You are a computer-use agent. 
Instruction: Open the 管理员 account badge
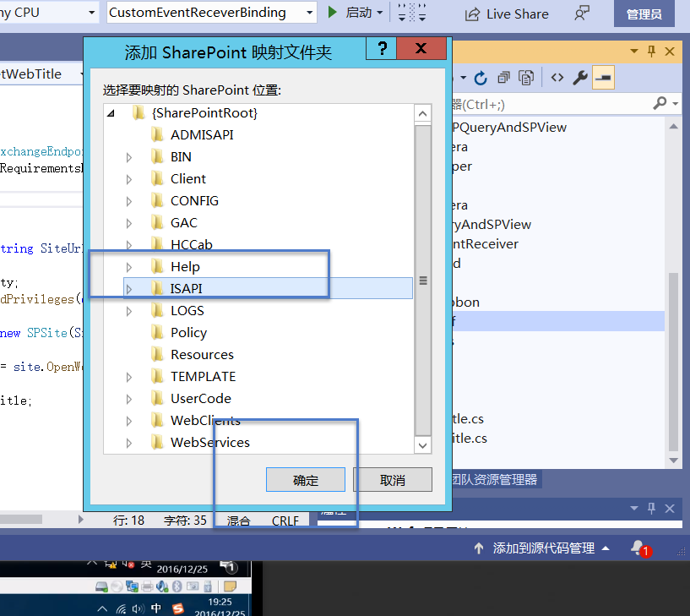(644, 14)
